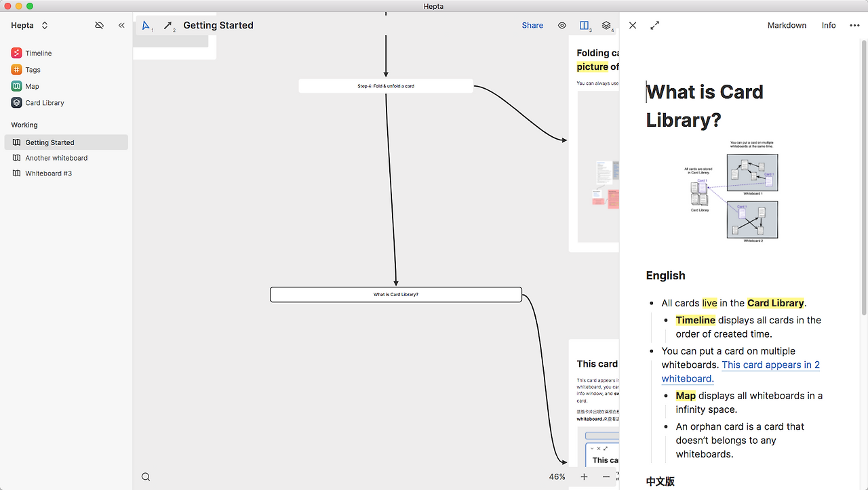Close the open card panel

(633, 26)
